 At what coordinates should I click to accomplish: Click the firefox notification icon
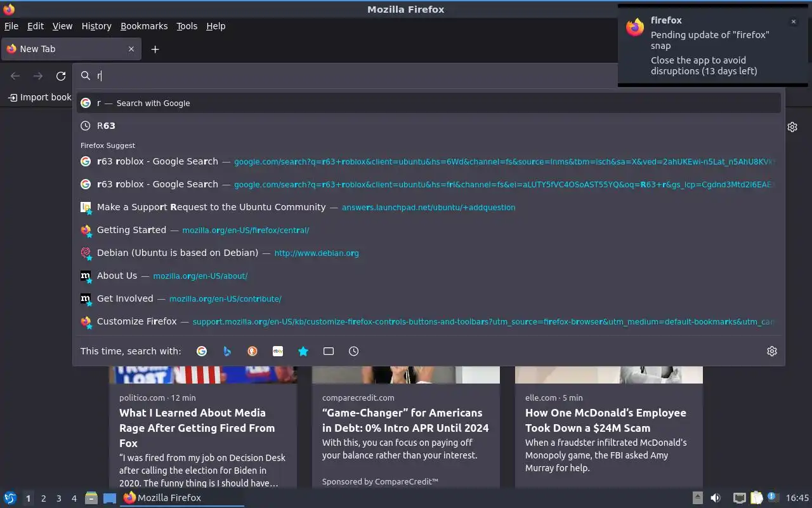635,27
